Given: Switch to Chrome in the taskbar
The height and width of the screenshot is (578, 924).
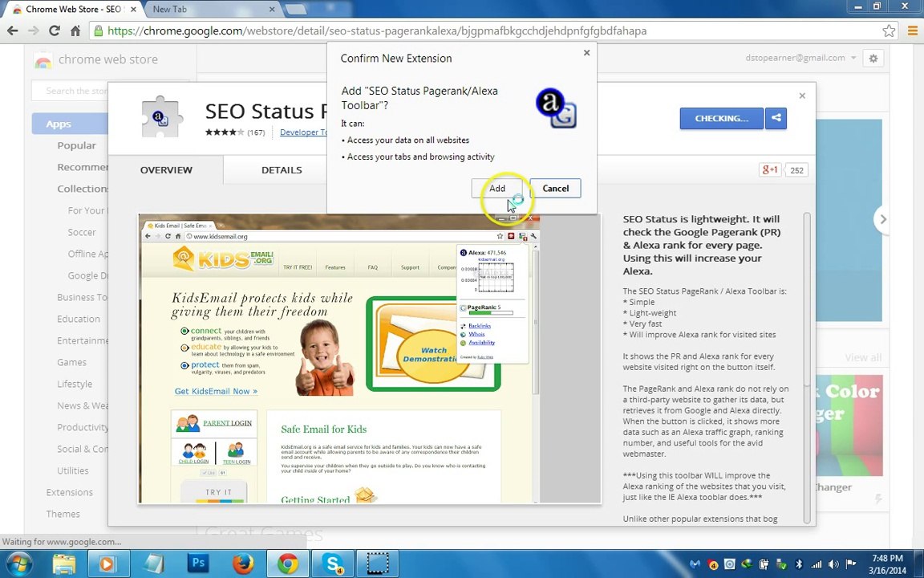Looking at the screenshot, I should (288, 564).
